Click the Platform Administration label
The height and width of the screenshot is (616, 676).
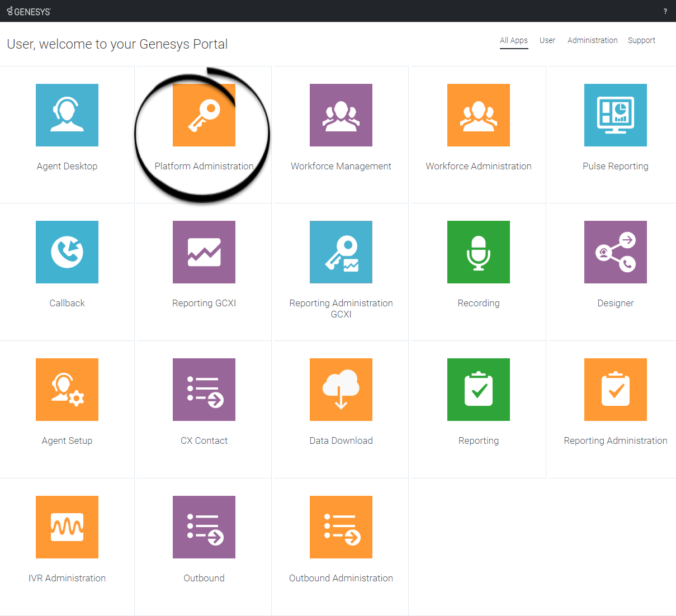[204, 166]
